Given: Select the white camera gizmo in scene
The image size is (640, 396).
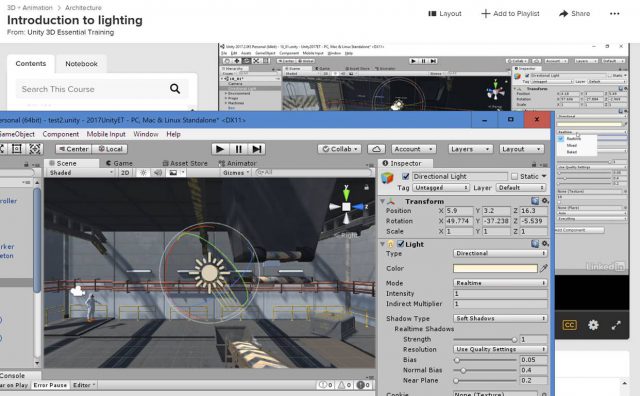Looking at the screenshot, I should point(78,291).
